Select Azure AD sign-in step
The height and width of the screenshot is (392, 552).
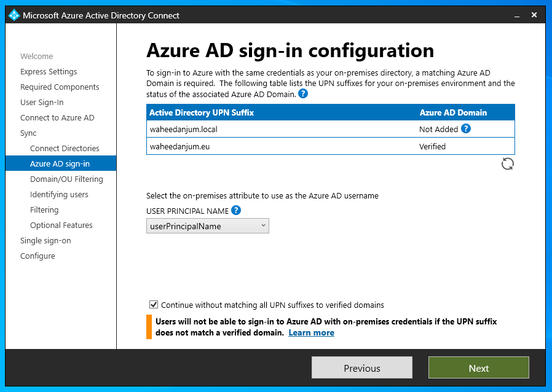tap(61, 163)
